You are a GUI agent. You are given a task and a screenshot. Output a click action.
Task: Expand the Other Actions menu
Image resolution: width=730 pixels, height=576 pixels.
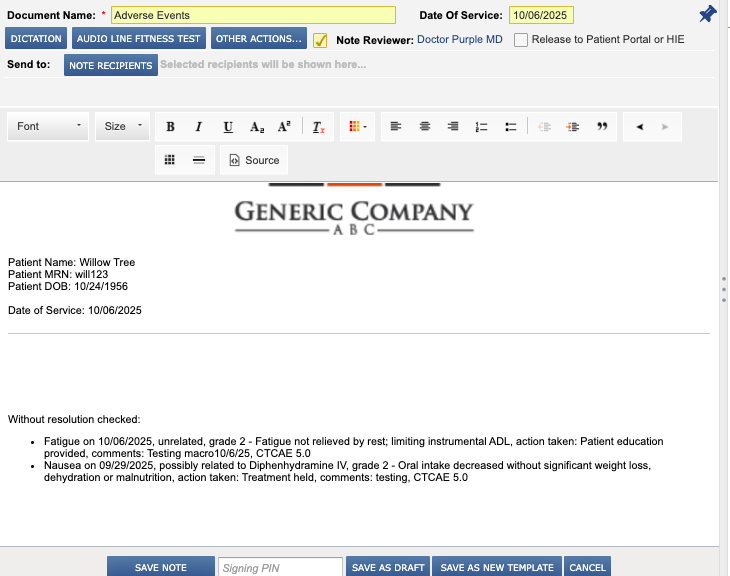[259, 39]
